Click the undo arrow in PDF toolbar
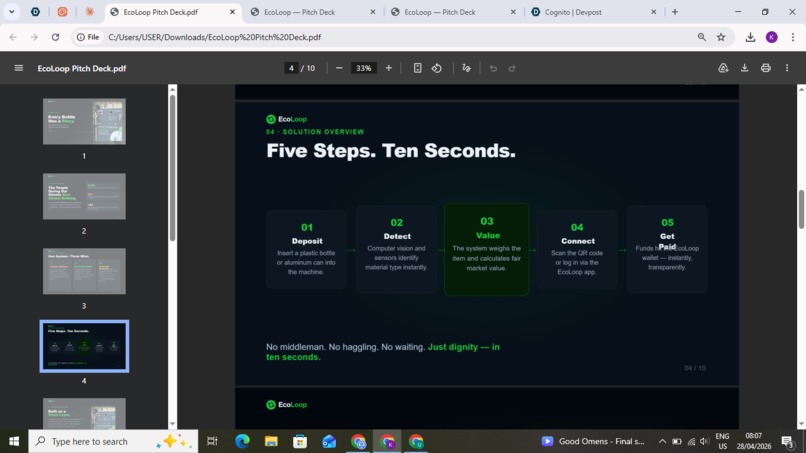The height and width of the screenshot is (453, 806). 493,68
